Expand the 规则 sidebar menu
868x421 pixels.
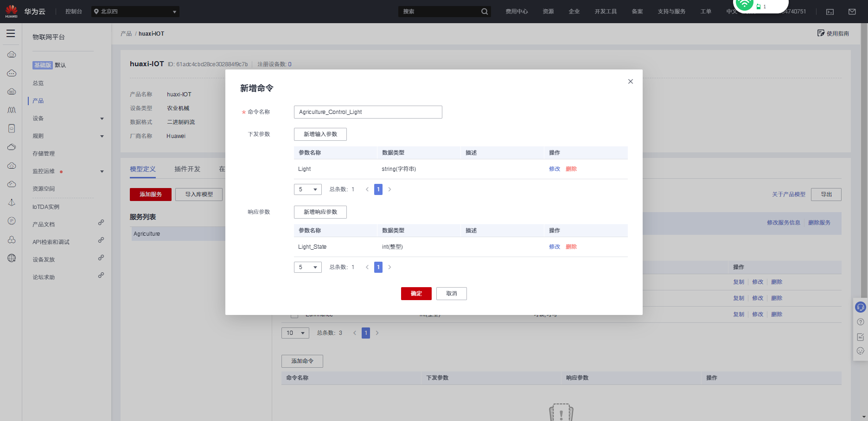pos(102,136)
